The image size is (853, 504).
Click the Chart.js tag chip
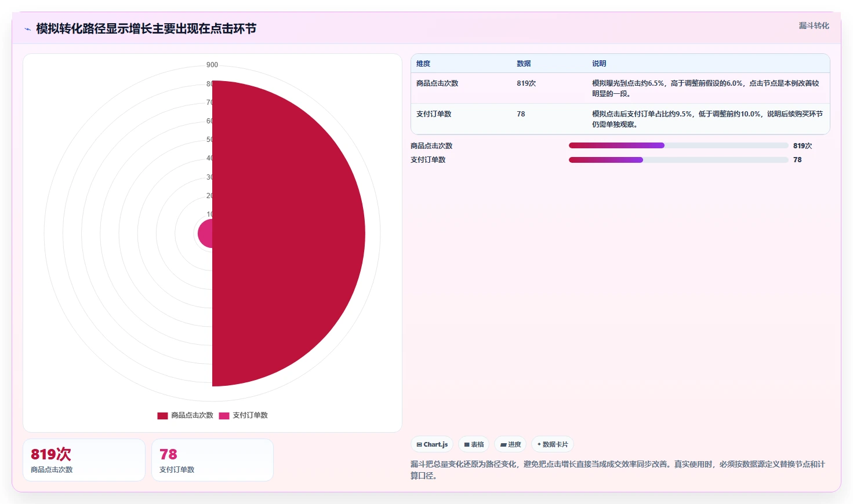pyautogui.click(x=432, y=444)
